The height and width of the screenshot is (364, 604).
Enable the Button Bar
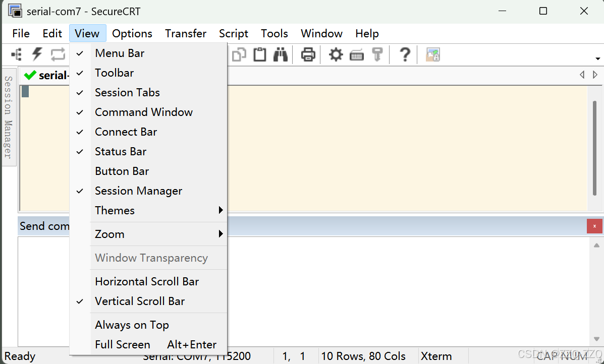point(148,171)
